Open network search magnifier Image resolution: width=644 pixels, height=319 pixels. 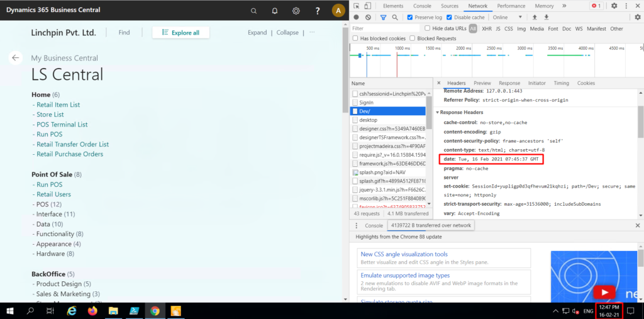click(x=395, y=17)
